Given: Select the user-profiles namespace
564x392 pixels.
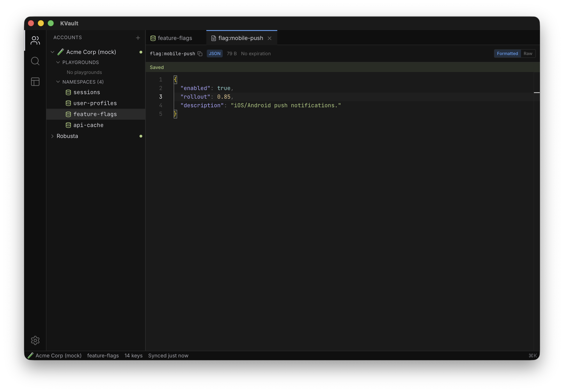Looking at the screenshot, I should [95, 103].
